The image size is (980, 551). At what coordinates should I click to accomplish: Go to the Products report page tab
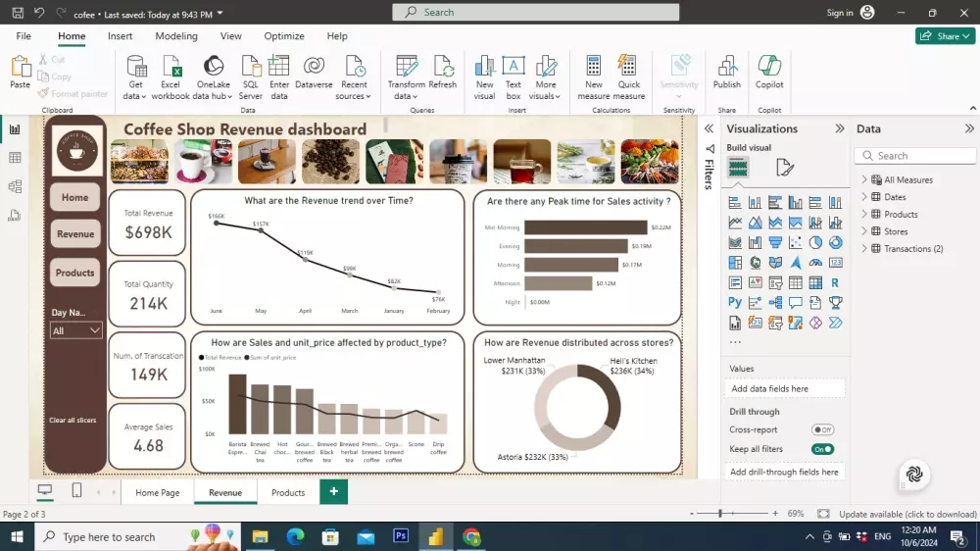[288, 493]
